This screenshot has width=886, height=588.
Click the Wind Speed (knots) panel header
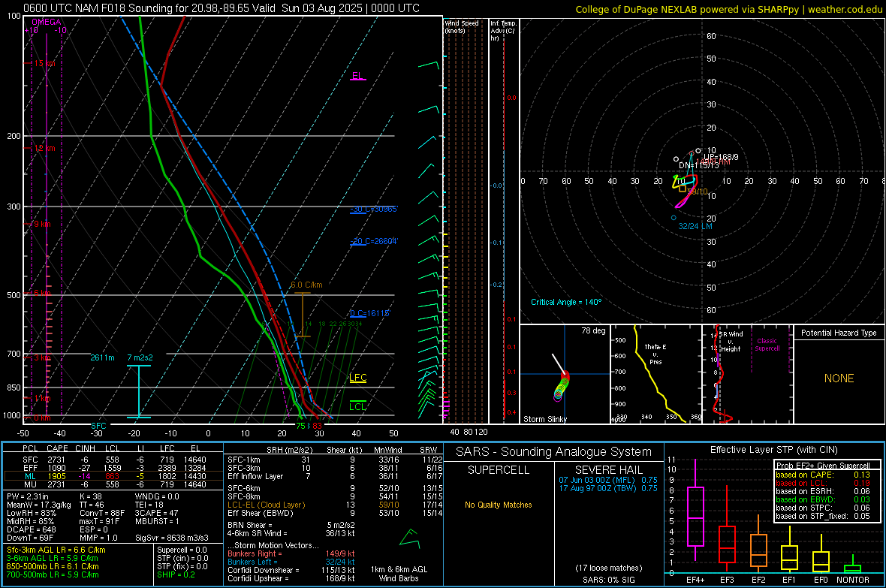point(462,26)
